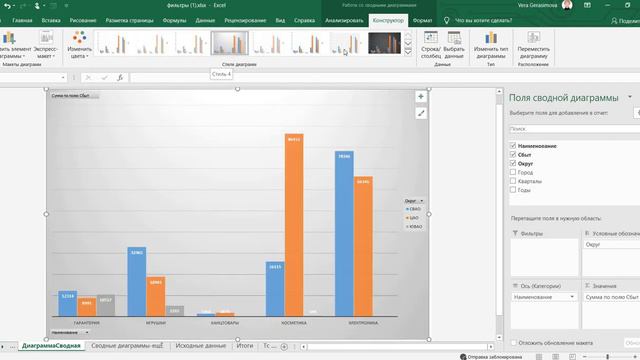Click Округ field in legend area
This screenshot has height=360, width=640.
pyautogui.click(x=611, y=244)
